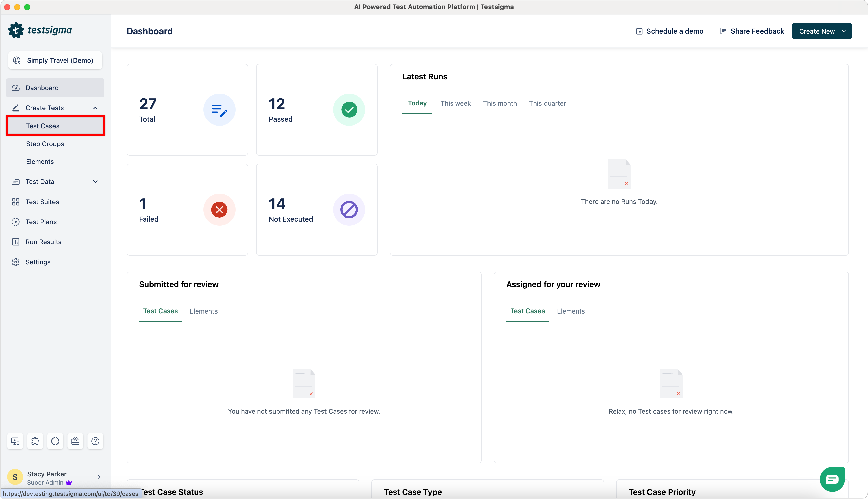Expand the Test Data section
This screenshot has height=499, width=868.
point(95,182)
